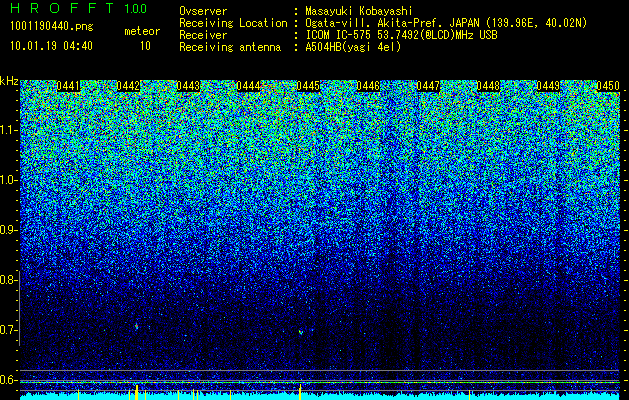Click the 0.8 kHz axis label
The height and width of the screenshot is (400, 629).
pos(8,280)
